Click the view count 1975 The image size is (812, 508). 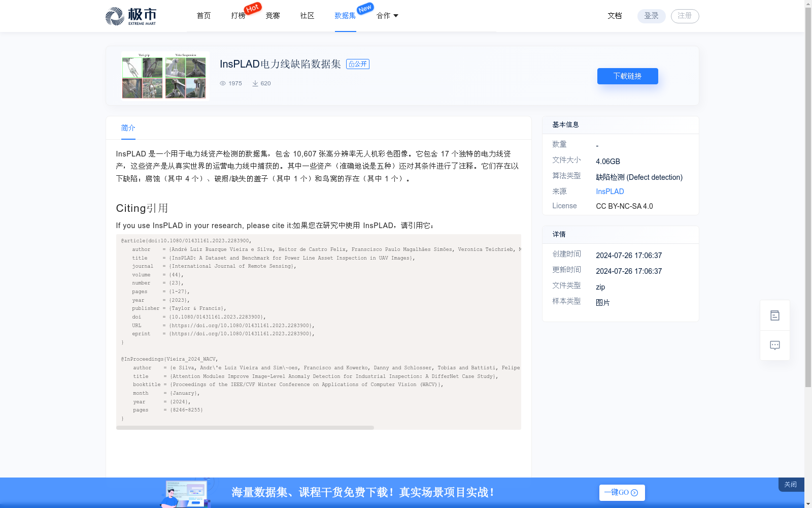(235, 83)
